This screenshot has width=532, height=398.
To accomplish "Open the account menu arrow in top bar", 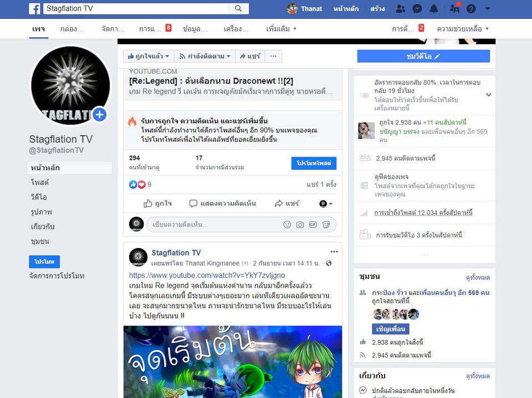I will point(488,9).
